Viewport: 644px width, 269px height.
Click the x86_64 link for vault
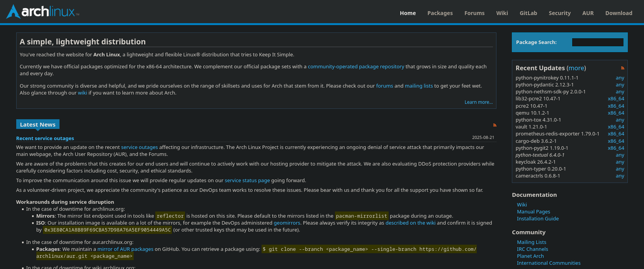[616, 127]
